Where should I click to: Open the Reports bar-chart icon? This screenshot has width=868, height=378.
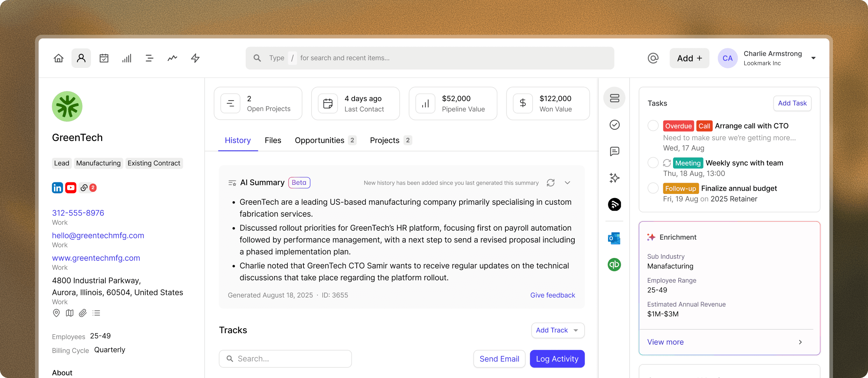click(127, 58)
